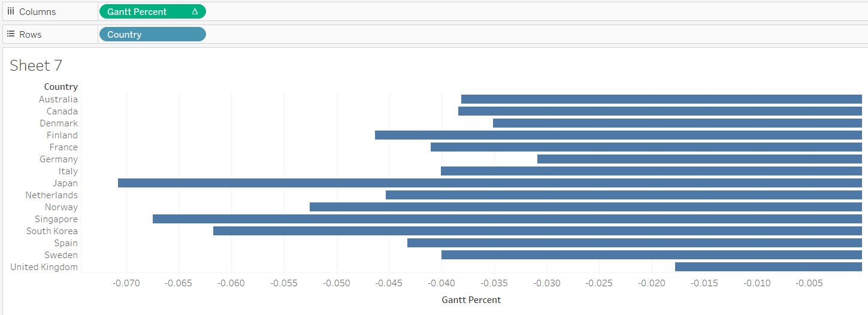This screenshot has height=315, width=868.
Task: Click the Rows shelf label
Action: point(30,34)
